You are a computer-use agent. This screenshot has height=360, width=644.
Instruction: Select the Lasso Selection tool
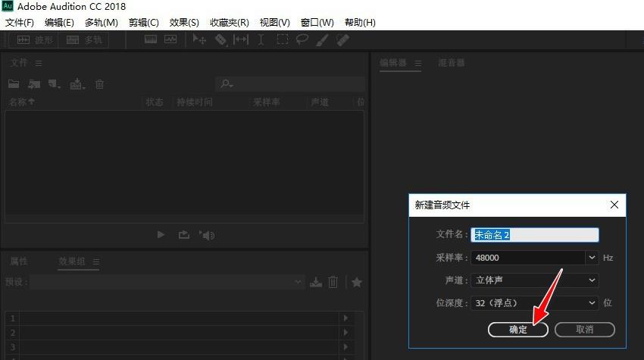tap(302, 40)
